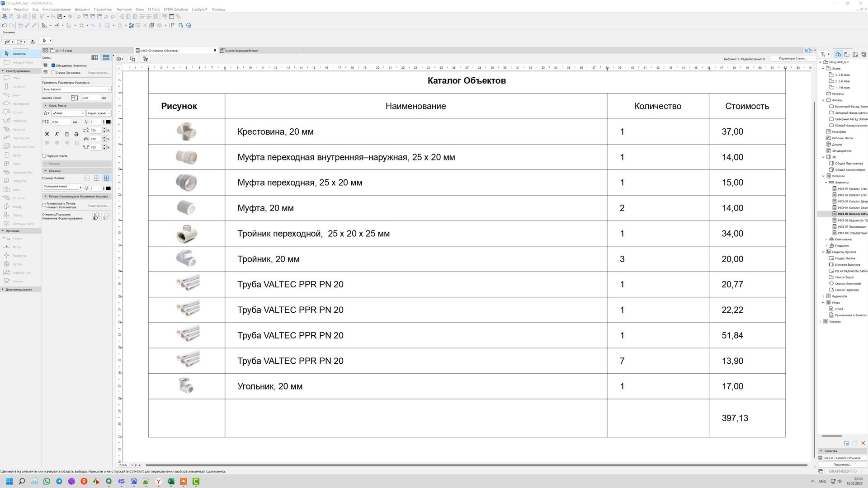Click the italic К formatting icon
The image size is (868, 488).
(57, 134)
